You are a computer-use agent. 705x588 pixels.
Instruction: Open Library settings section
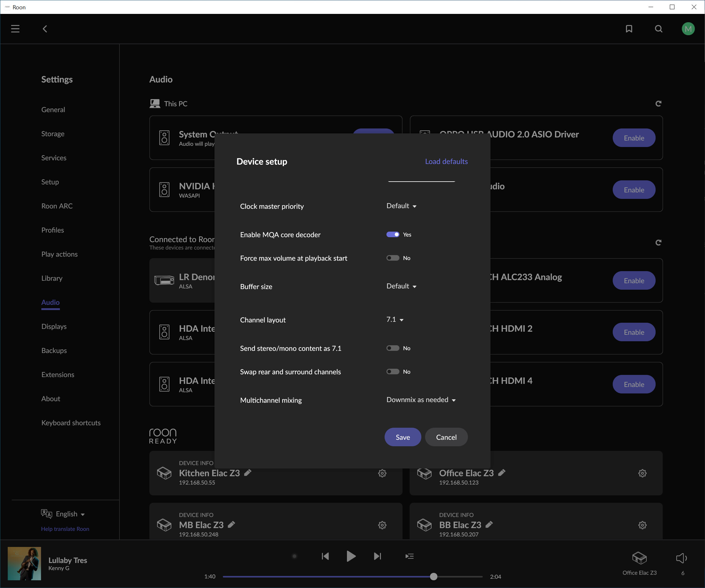pos(52,278)
